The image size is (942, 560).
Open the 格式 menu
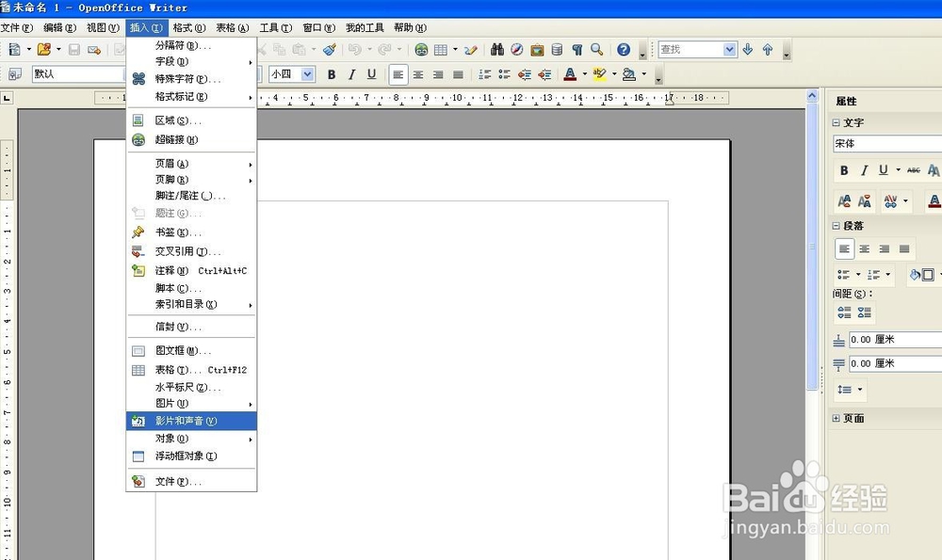pyautogui.click(x=189, y=27)
